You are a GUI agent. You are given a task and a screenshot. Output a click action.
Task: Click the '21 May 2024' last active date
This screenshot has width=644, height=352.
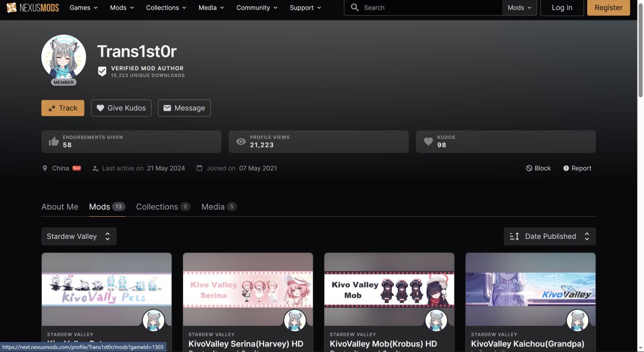point(166,168)
